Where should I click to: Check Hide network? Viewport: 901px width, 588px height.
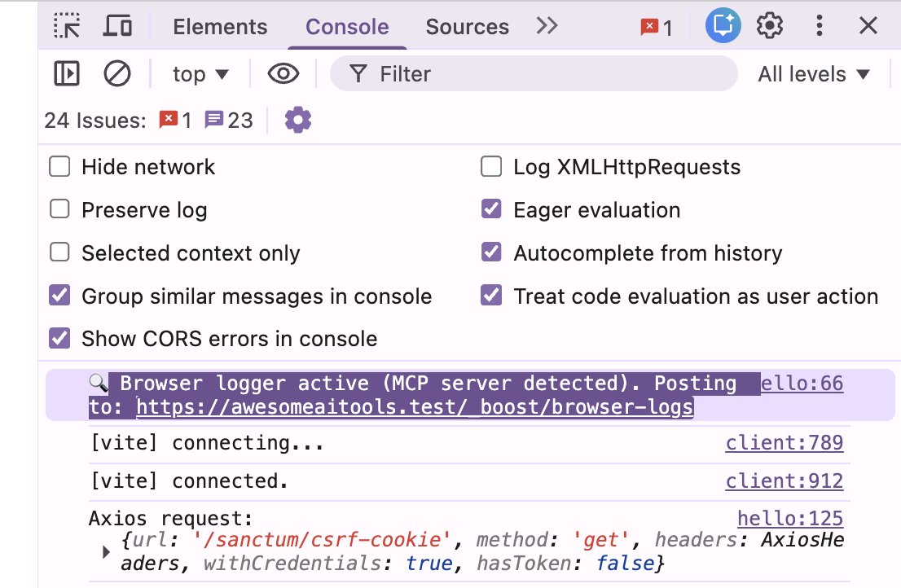pyautogui.click(x=59, y=166)
